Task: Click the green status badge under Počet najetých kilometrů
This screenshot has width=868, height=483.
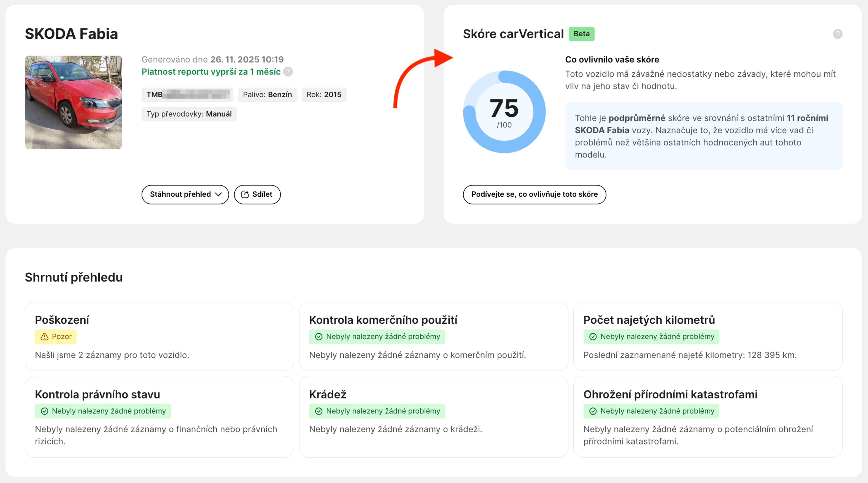Action: click(651, 337)
